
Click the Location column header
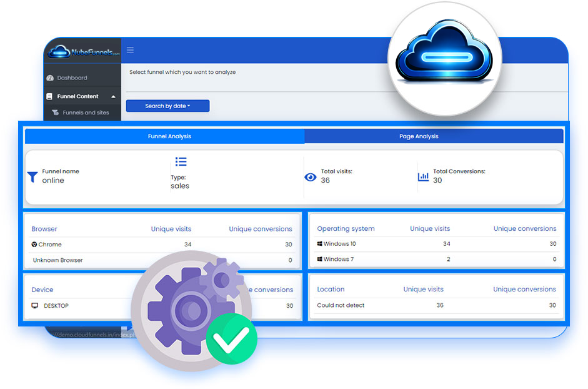pyautogui.click(x=331, y=289)
